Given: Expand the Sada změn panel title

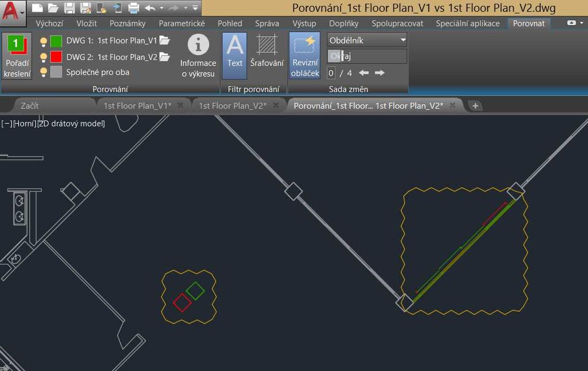Looking at the screenshot, I should click(x=349, y=89).
